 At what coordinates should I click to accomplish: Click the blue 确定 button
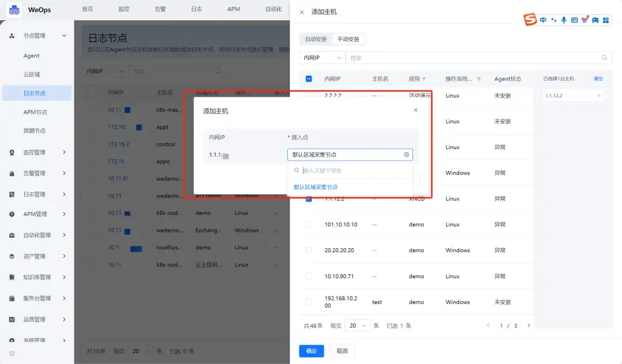[312, 351]
